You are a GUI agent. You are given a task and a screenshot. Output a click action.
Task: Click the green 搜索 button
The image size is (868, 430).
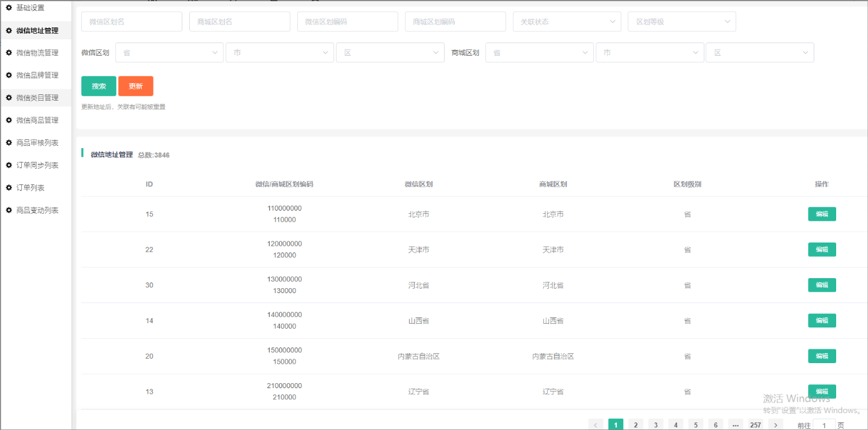[99, 86]
